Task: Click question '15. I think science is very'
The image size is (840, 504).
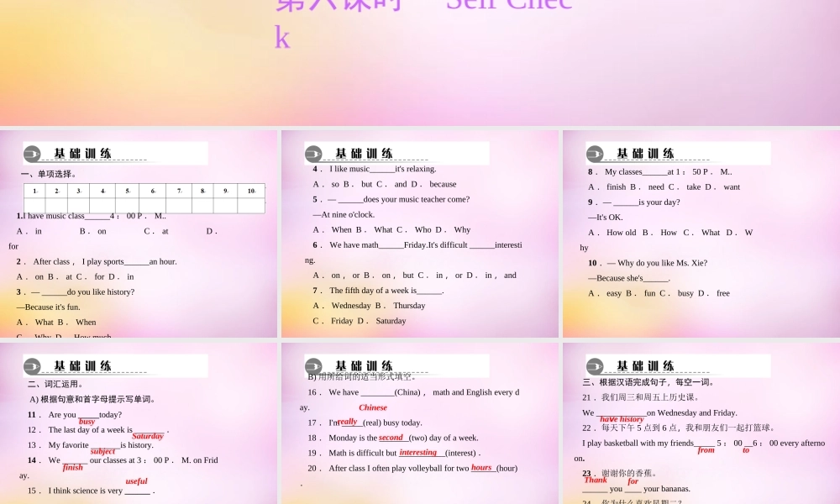Action: (x=91, y=491)
